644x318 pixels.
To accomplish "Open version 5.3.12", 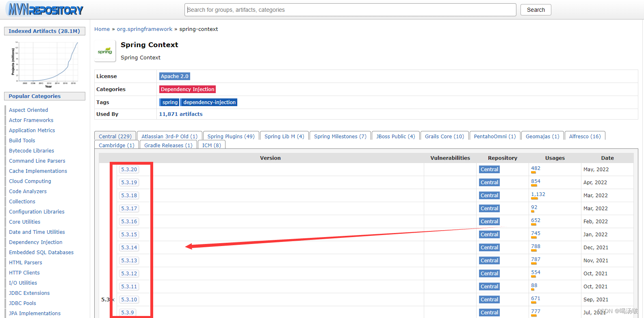I will (129, 274).
